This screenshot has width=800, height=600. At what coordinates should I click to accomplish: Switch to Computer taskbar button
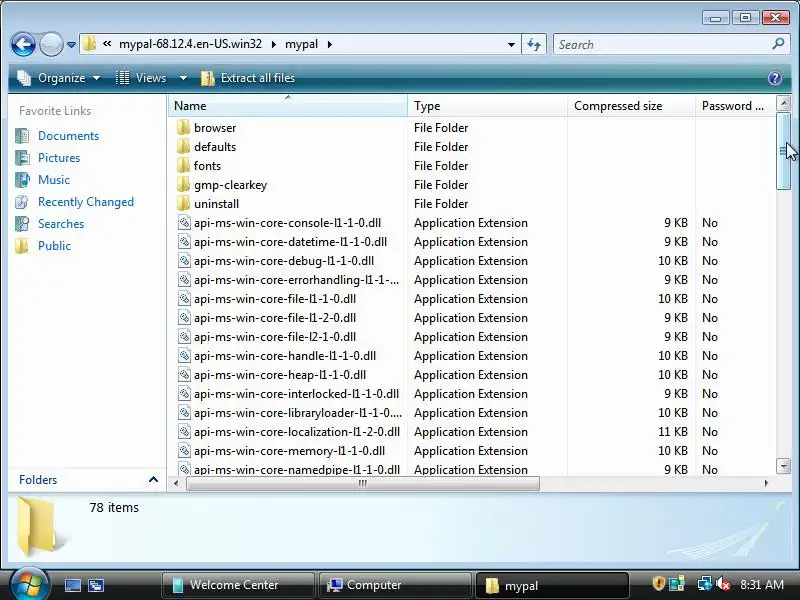pos(394,585)
